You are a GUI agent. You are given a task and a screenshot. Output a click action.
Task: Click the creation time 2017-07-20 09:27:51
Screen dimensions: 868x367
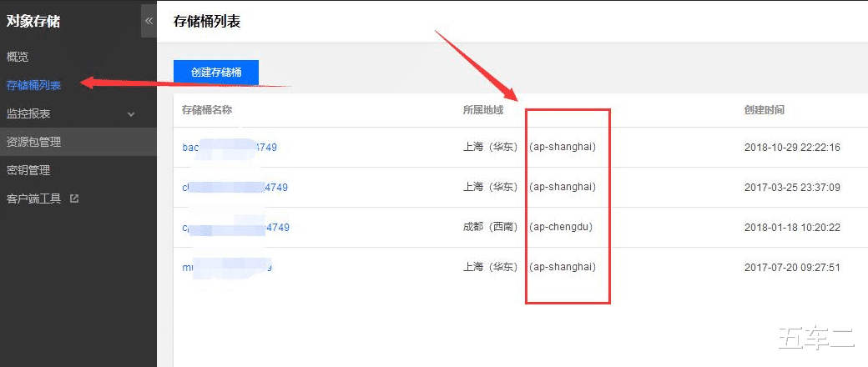point(792,268)
